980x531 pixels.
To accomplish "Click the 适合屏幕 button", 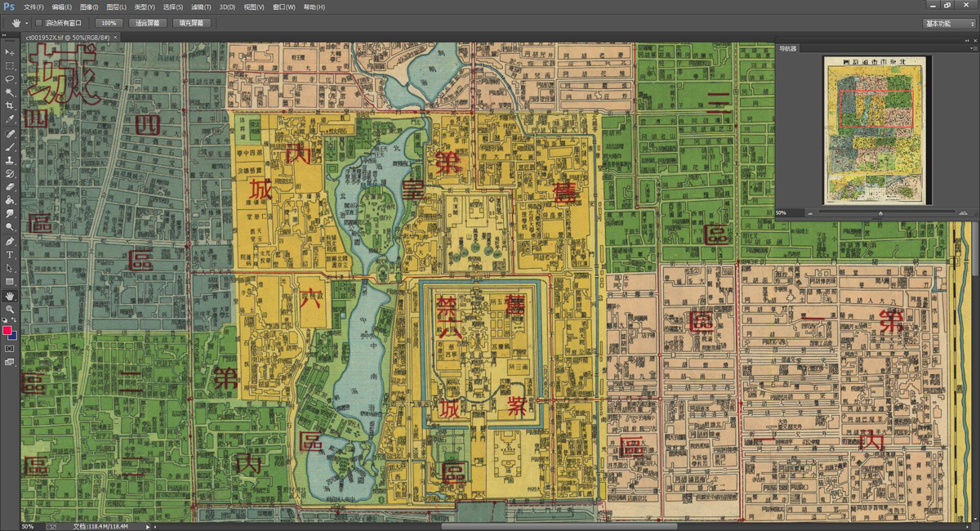I will click(x=148, y=23).
